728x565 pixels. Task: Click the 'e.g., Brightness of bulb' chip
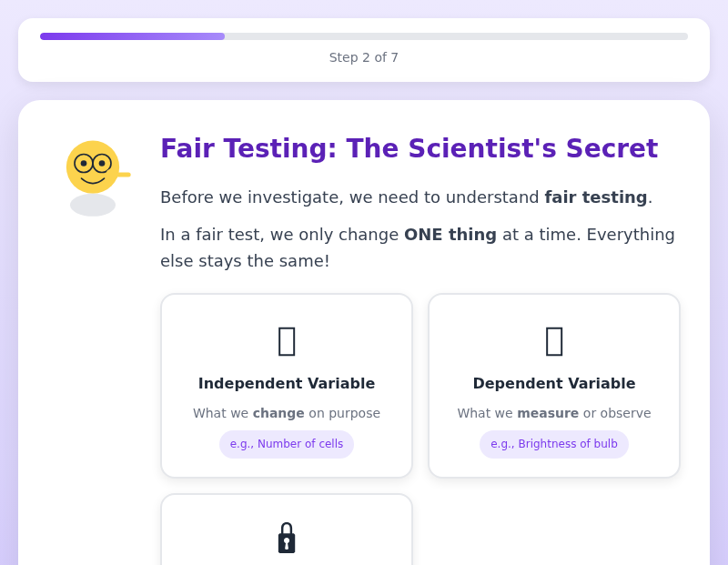[x=554, y=444]
